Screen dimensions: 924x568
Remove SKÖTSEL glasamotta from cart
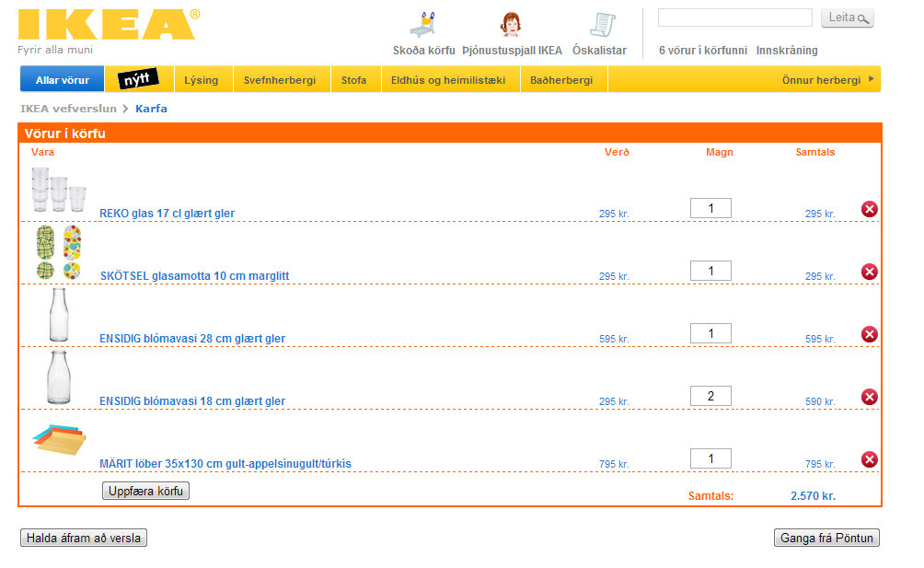[x=869, y=272]
